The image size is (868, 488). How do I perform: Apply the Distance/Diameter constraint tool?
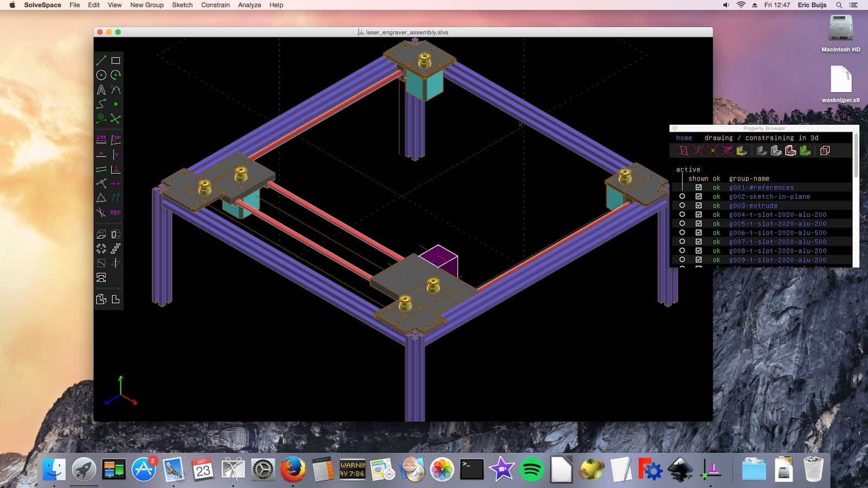100,139
